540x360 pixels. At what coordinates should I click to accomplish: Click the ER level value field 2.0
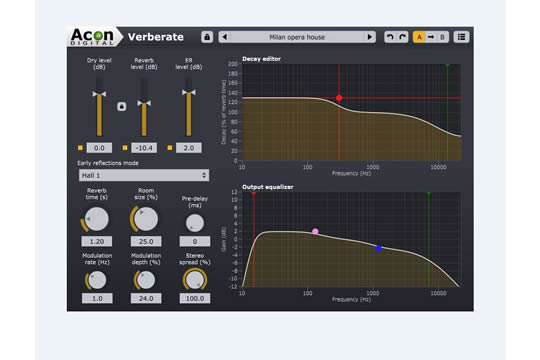point(189,148)
